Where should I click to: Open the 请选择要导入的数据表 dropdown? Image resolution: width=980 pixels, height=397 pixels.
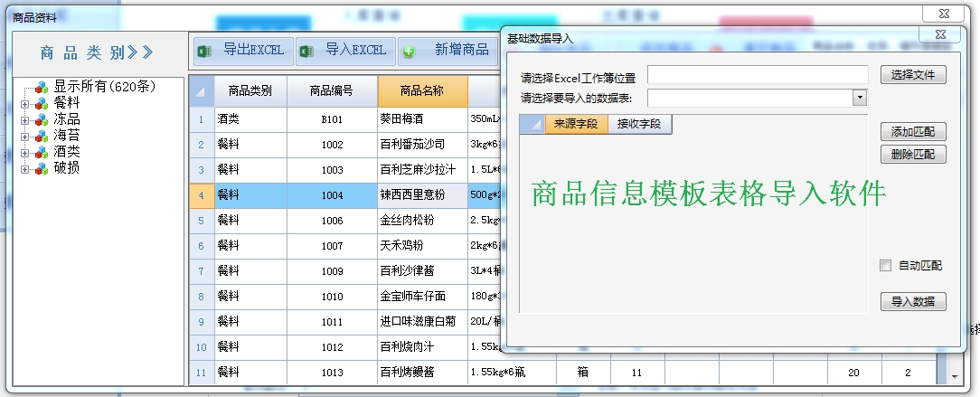860,98
